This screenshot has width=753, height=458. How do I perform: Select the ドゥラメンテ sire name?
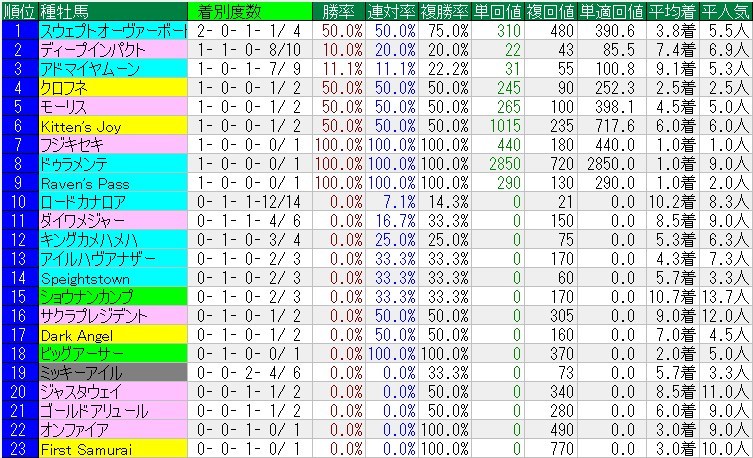113,164
